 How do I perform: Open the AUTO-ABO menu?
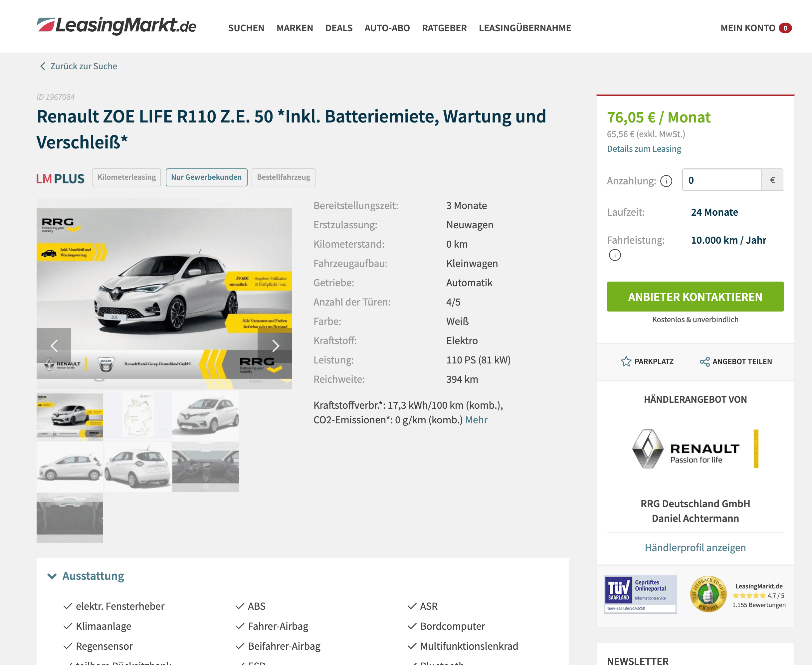(x=387, y=28)
